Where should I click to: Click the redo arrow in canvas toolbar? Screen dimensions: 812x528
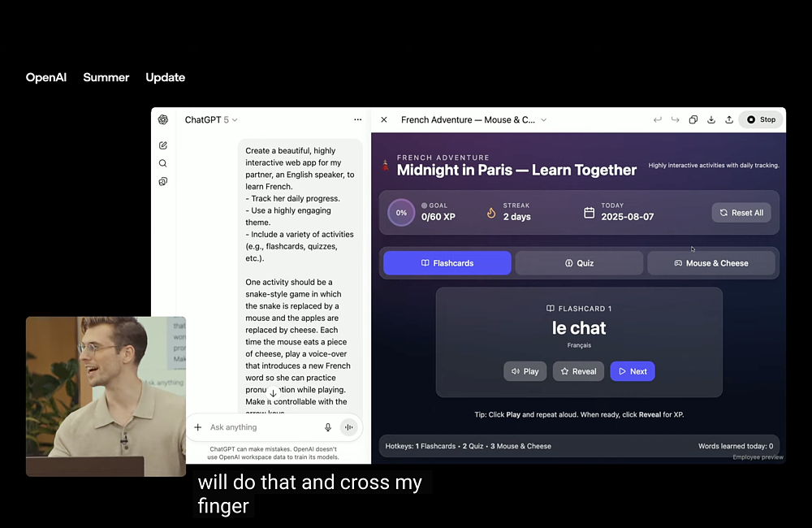click(676, 119)
